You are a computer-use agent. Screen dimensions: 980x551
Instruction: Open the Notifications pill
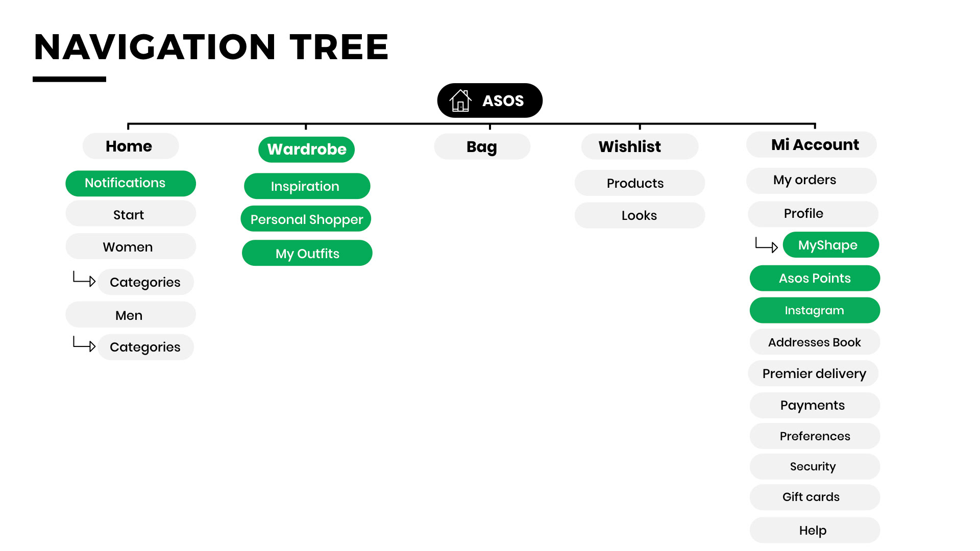click(131, 183)
